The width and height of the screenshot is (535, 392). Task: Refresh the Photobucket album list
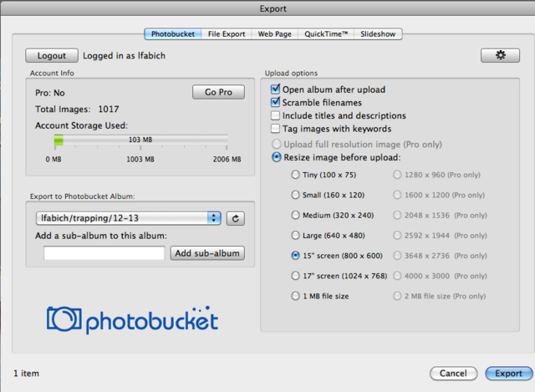click(x=236, y=218)
